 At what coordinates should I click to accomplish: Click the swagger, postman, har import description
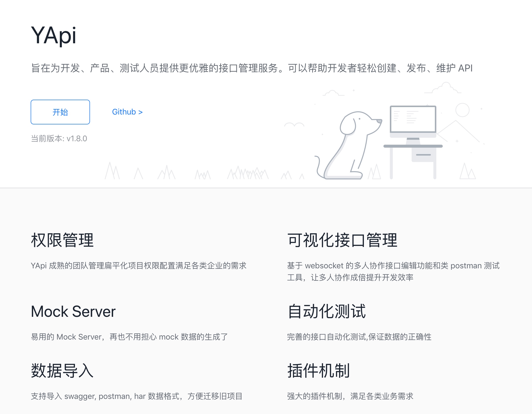(136, 396)
